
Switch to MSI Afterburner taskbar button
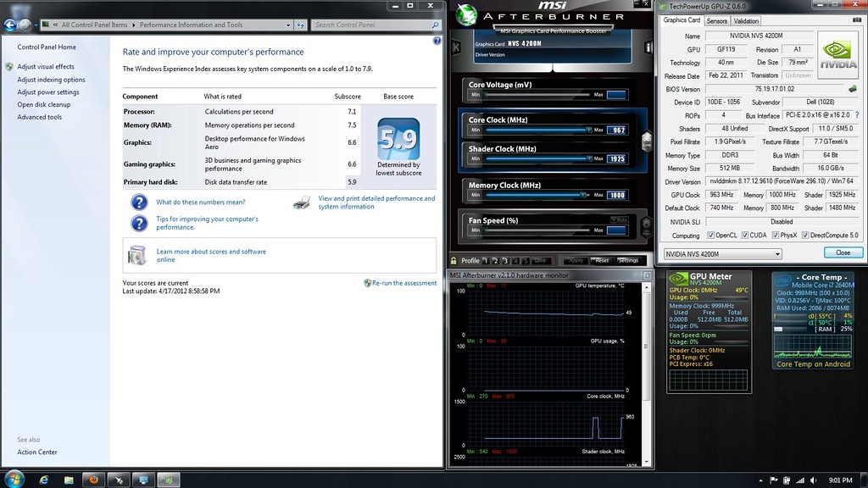[x=119, y=480]
